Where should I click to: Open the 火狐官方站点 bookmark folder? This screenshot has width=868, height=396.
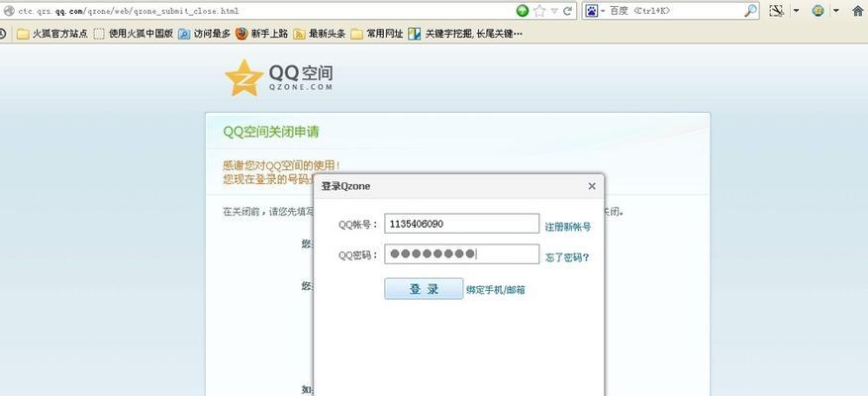pyautogui.click(x=52, y=34)
